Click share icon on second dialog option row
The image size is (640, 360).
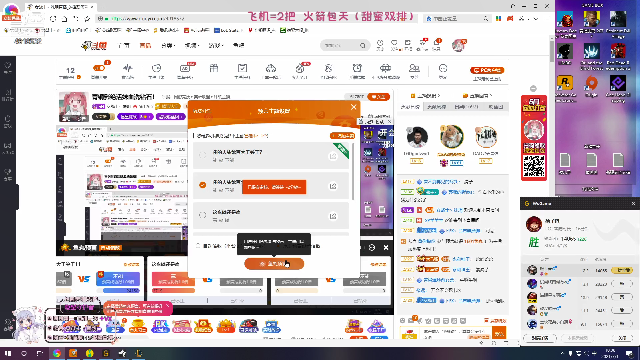(333, 186)
